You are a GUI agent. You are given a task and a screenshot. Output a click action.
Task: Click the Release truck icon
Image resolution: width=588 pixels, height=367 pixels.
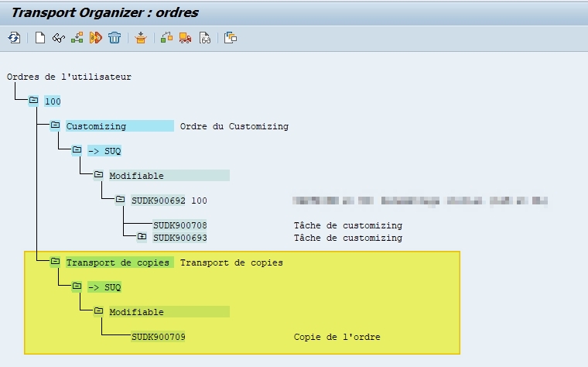pos(185,37)
